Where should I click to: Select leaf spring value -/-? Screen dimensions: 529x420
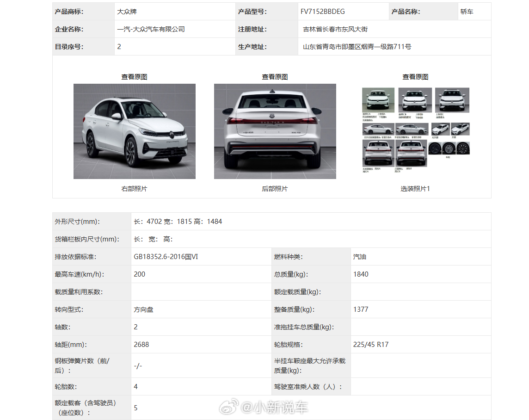click(x=138, y=365)
